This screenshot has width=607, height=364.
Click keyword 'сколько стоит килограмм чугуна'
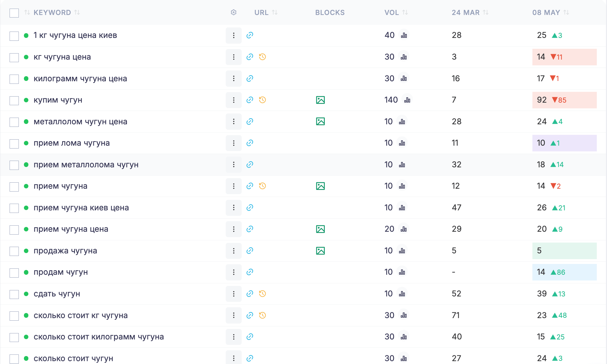(x=99, y=337)
